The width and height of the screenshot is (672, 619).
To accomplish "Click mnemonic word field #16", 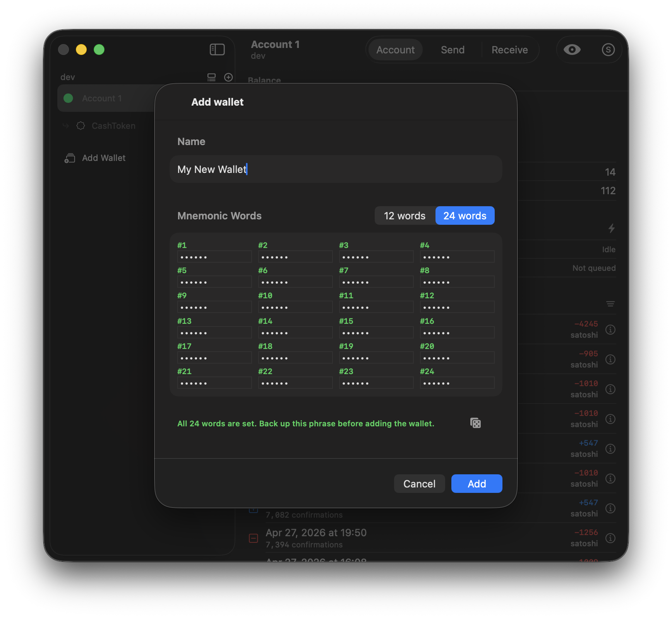I will 457,332.
